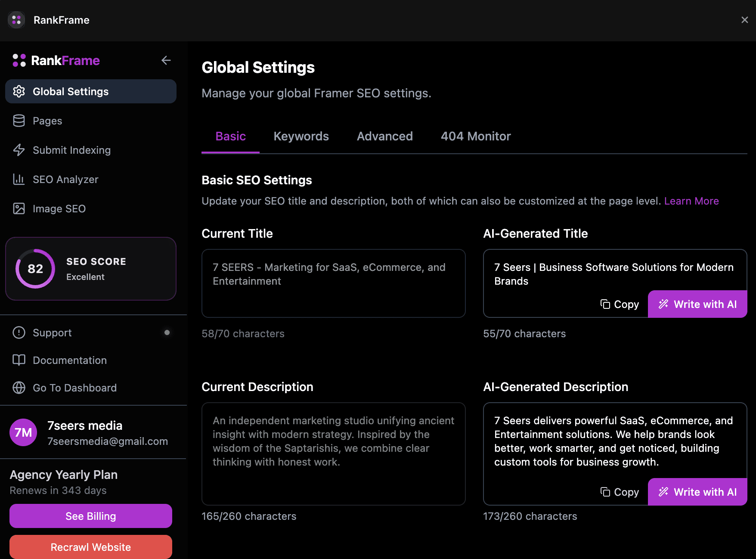
Task: Click the Documentation book icon
Action: point(19,360)
